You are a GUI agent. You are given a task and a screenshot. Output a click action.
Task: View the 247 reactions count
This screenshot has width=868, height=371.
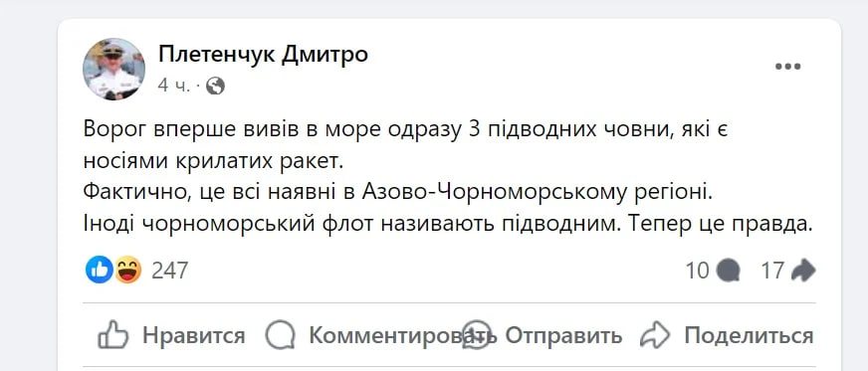click(170, 271)
